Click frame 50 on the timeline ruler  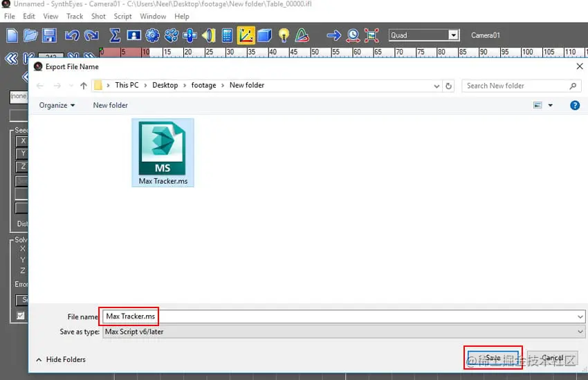tap(315, 52)
